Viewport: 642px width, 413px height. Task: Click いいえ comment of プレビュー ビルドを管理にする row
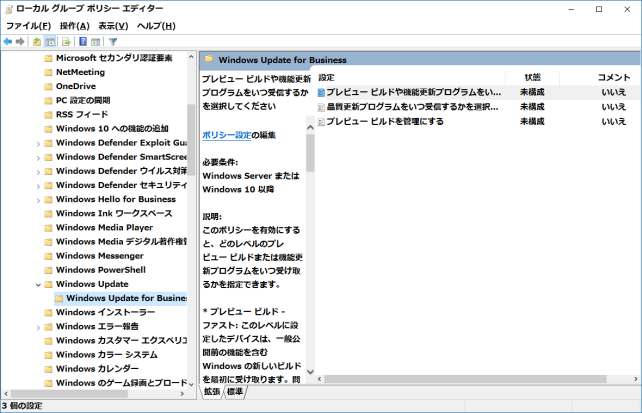coord(613,122)
